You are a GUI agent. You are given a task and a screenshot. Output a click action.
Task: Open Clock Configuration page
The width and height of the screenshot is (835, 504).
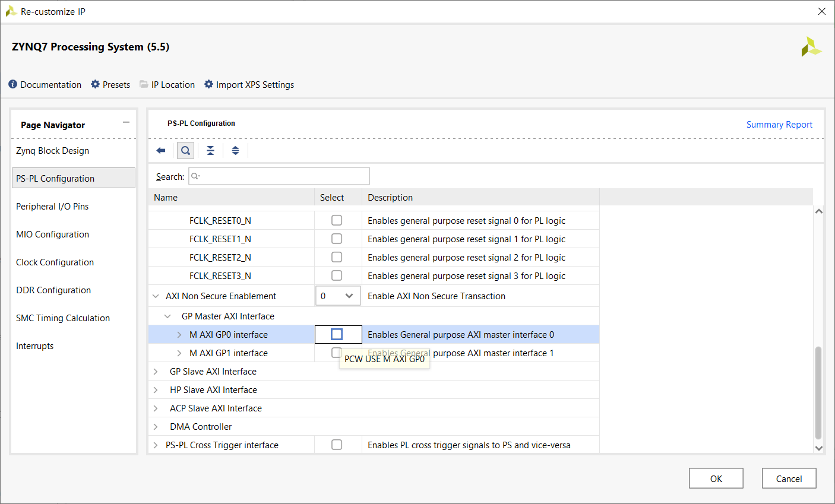[x=74, y=262]
